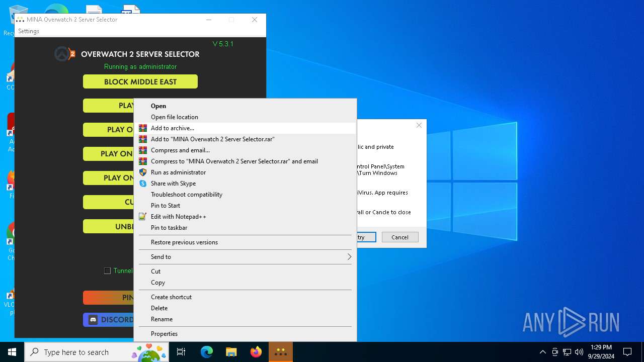Select Open in the context menu
The height and width of the screenshot is (362, 644).
coord(245,106)
